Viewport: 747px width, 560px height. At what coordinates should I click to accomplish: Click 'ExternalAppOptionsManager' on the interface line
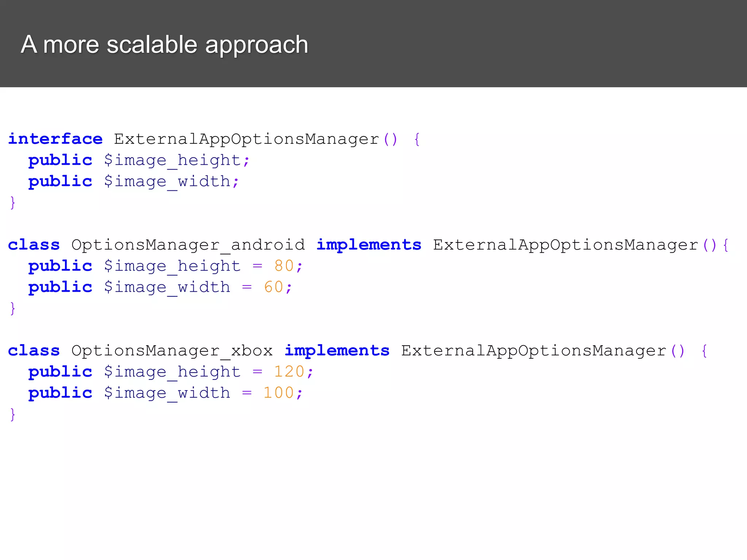tap(247, 140)
